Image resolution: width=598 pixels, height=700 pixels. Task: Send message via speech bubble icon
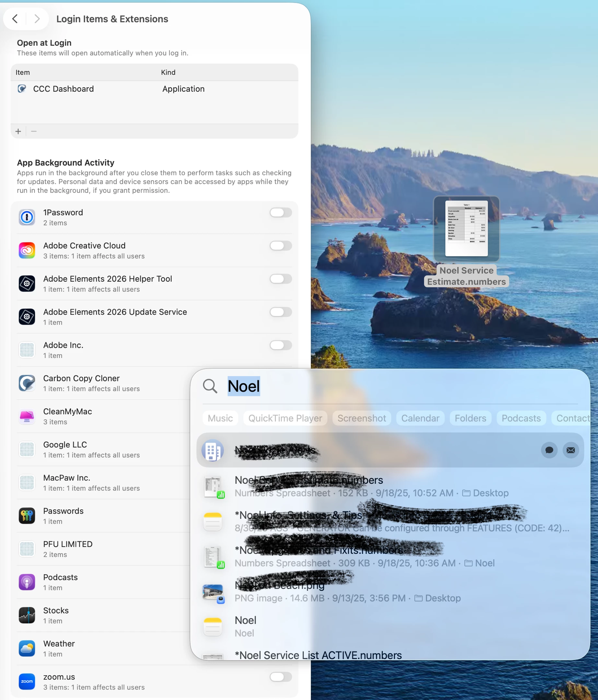(x=549, y=450)
